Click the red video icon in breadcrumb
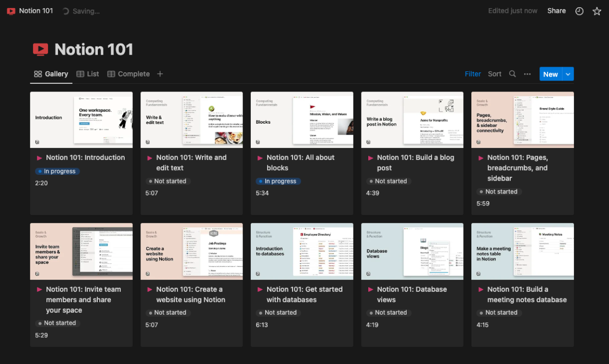The height and width of the screenshot is (364, 609). (x=11, y=11)
